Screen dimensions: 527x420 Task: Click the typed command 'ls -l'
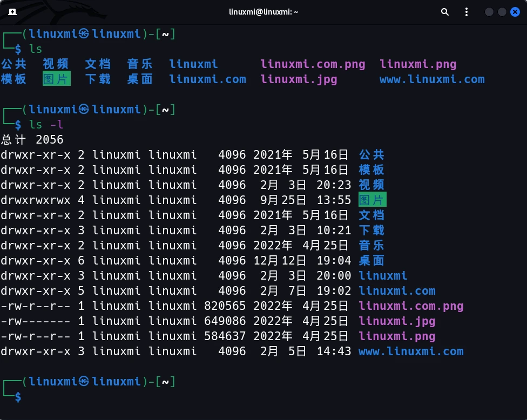click(46, 125)
